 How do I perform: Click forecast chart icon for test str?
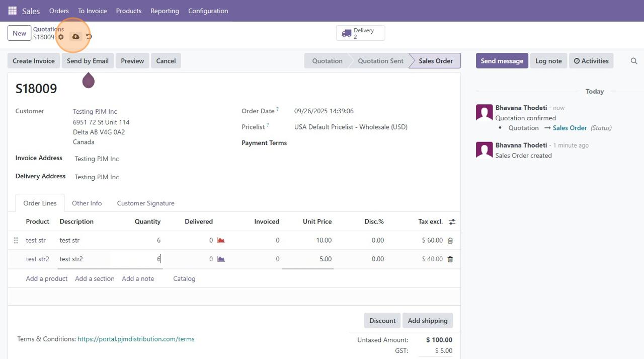221,241
